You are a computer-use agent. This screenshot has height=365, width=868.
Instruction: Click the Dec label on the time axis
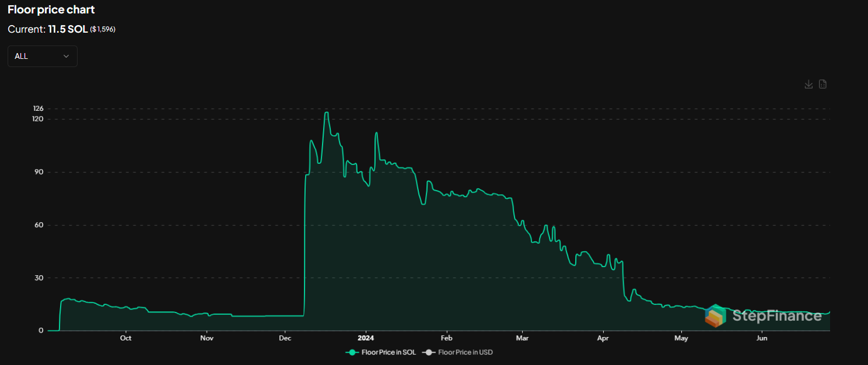click(285, 338)
